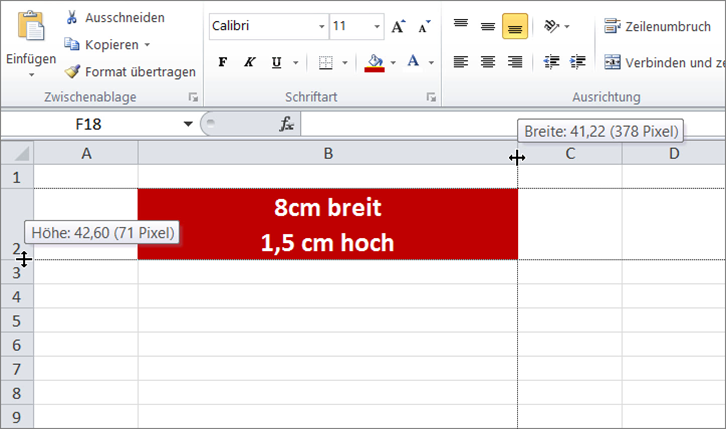Select column B header
Viewport: 726px width, 429px height.
pyautogui.click(x=328, y=153)
